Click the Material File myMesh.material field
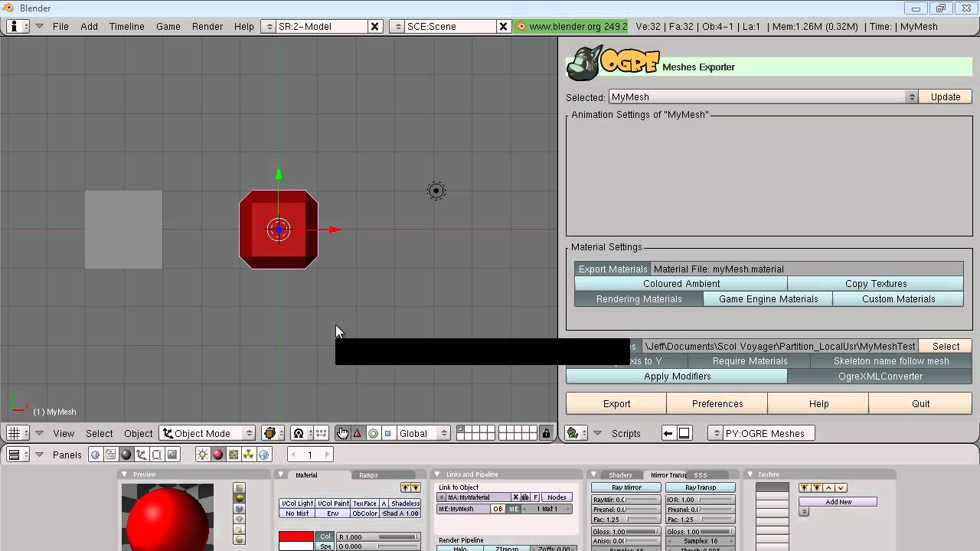 click(x=807, y=269)
